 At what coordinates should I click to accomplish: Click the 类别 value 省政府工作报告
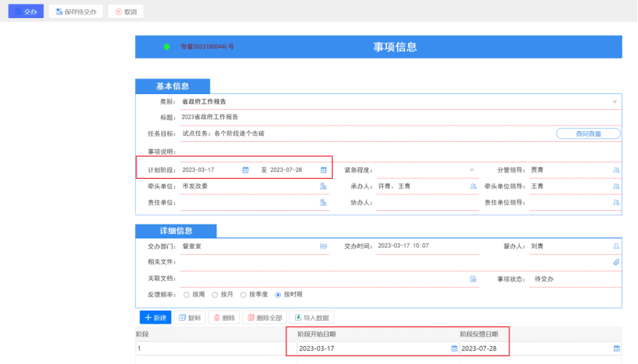click(x=204, y=102)
